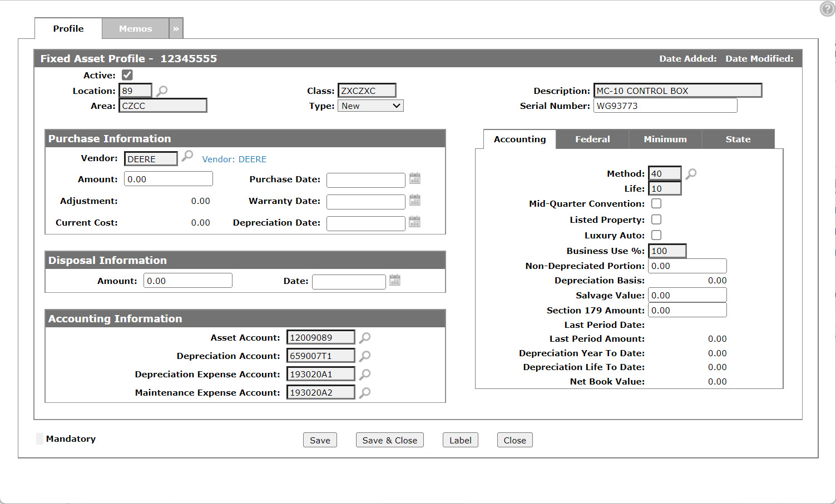The image size is (836, 504).
Task: Click the Date Modified label
Action: [759, 58]
